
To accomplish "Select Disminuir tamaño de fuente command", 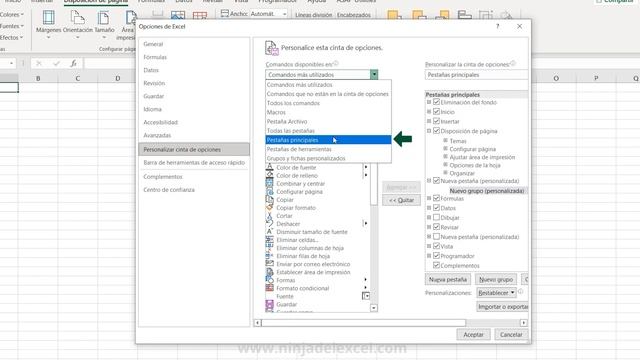I will click(x=312, y=232).
